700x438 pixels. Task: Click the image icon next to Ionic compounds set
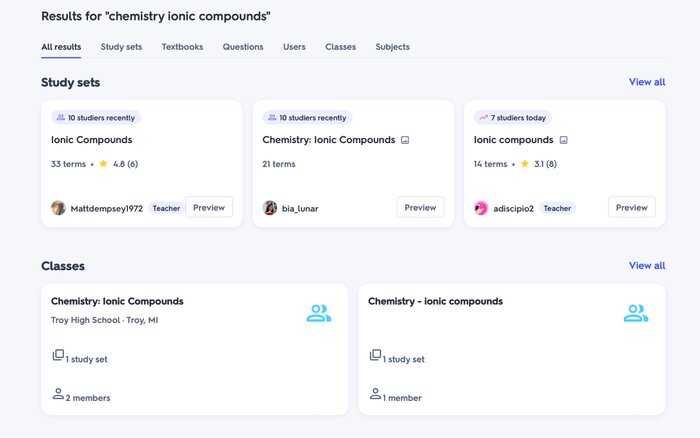pyautogui.click(x=563, y=140)
